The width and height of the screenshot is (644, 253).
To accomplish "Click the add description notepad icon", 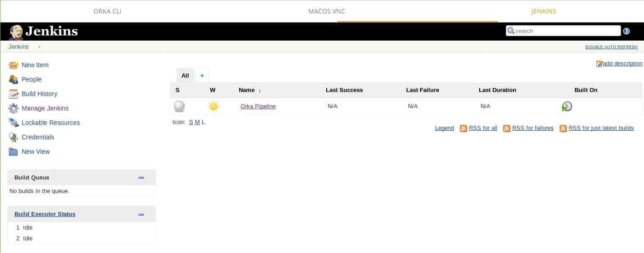I will coord(599,64).
